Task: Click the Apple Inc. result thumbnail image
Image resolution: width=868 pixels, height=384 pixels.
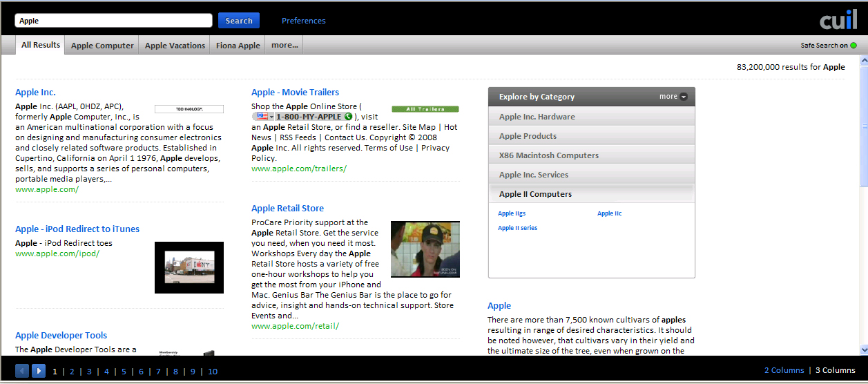Action: click(x=189, y=109)
